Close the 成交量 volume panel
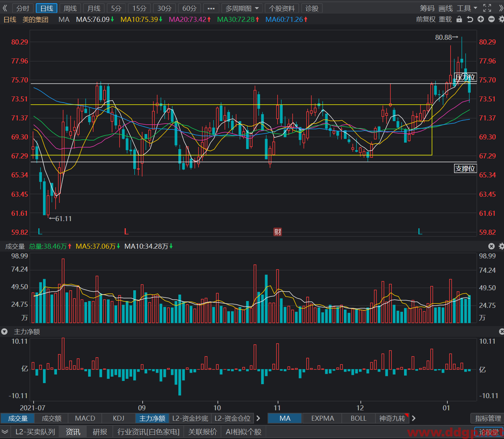The width and height of the screenshot is (504, 439). 491,246
